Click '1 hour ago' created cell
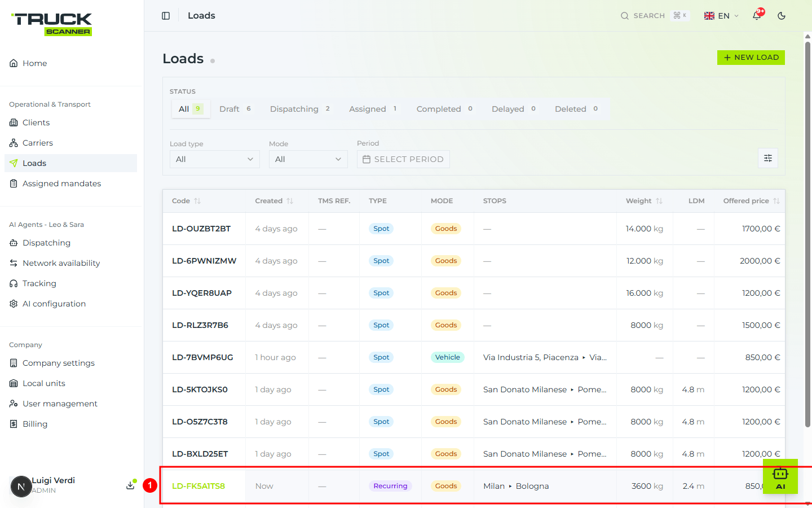 275,357
